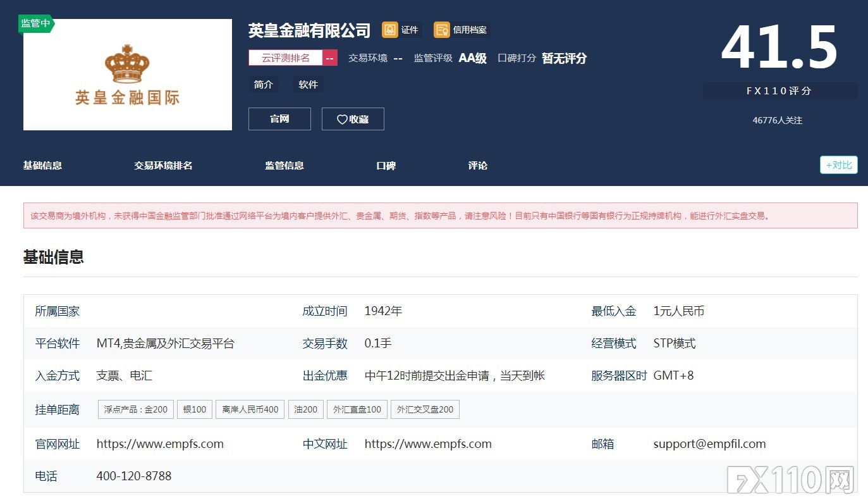
Task: Click the FX110评分 label
Action: point(780,91)
